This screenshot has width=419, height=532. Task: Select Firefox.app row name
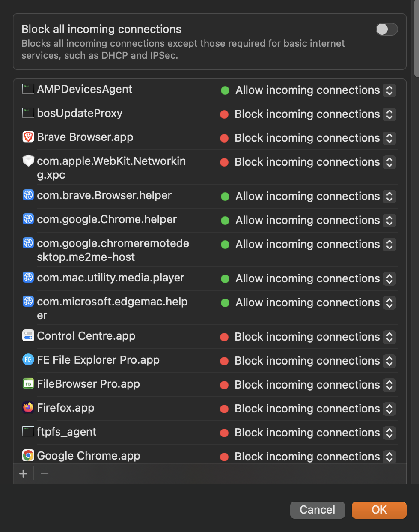66,408
